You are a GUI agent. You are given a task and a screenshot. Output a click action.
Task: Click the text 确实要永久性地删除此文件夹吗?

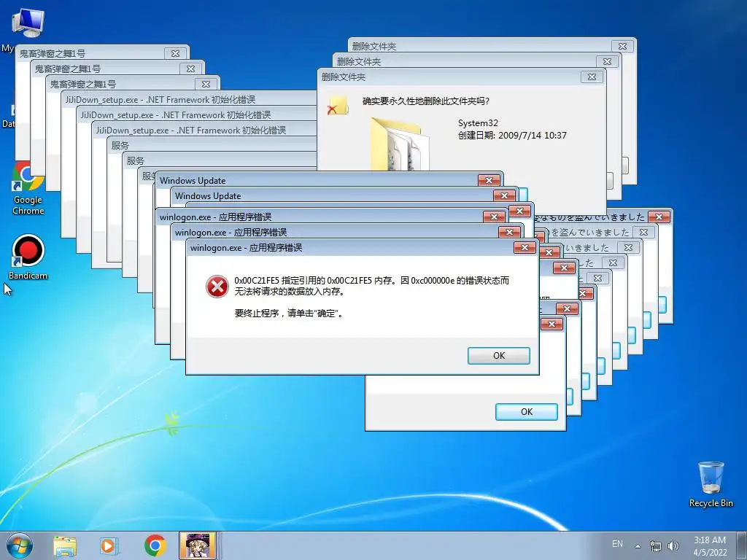pos(426,101)
